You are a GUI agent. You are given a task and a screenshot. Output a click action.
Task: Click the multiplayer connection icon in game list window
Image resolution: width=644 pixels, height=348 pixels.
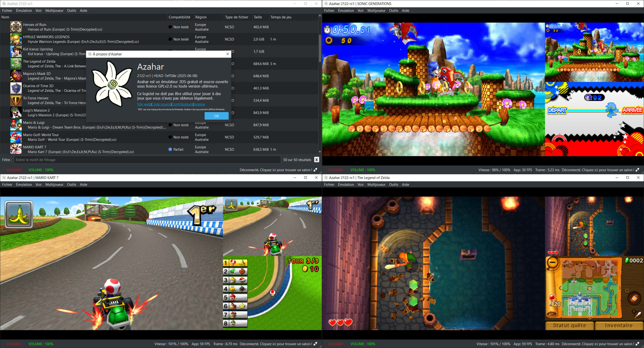(x=315, y=170)
